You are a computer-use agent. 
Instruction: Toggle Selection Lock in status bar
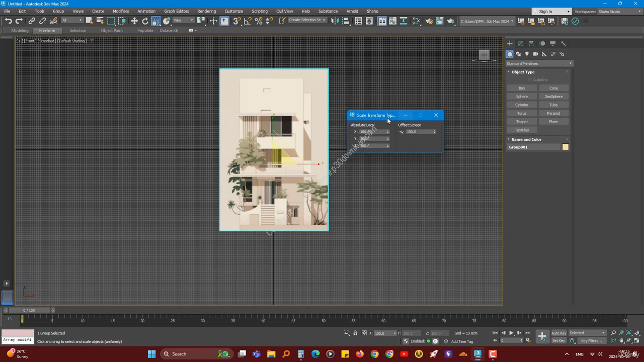pyautogui.click(x=355, y=333)
